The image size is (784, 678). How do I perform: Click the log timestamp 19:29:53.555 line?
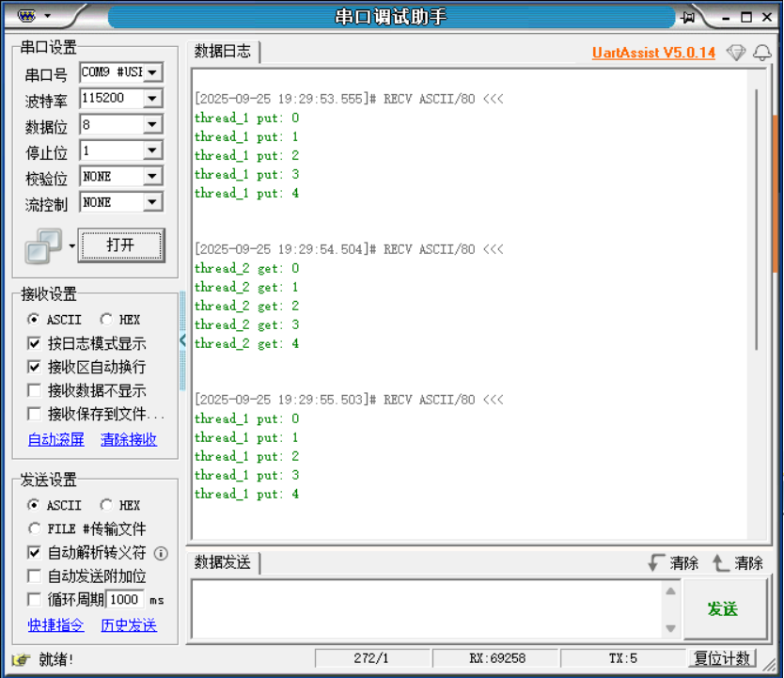point(349,99)
